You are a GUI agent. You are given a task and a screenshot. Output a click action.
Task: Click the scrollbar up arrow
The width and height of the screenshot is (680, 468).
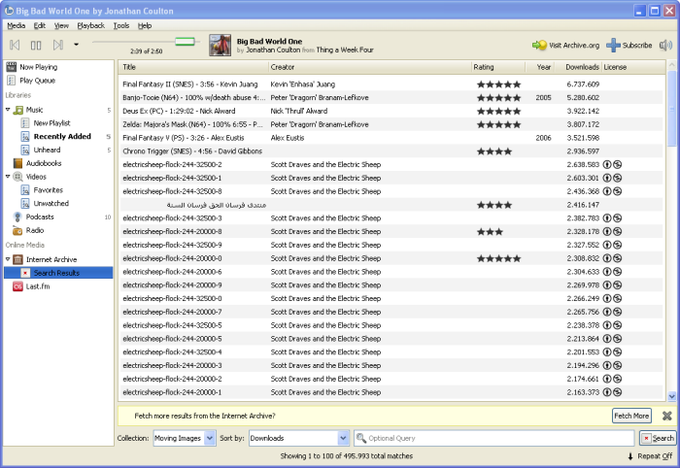coord(672,65)
